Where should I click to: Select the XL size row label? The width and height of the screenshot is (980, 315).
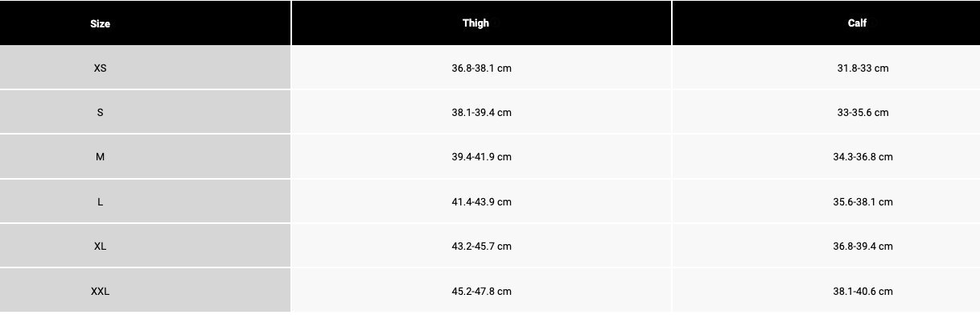(x=100, y=247)
